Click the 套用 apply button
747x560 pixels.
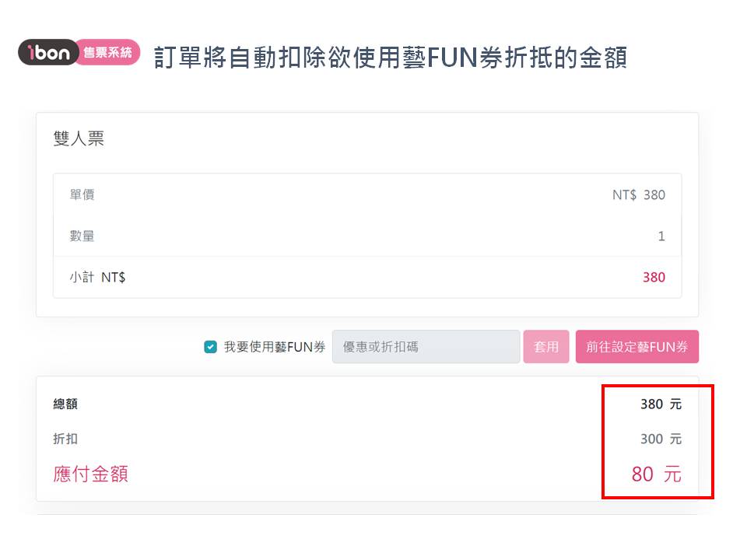(x=546, y=347)
